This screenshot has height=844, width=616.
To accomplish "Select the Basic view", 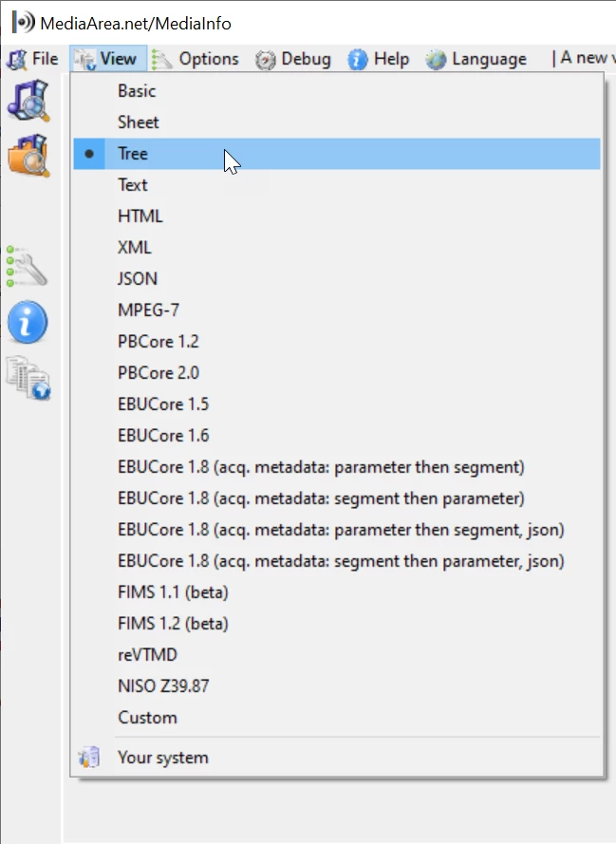I will click(x=337, y=91).
